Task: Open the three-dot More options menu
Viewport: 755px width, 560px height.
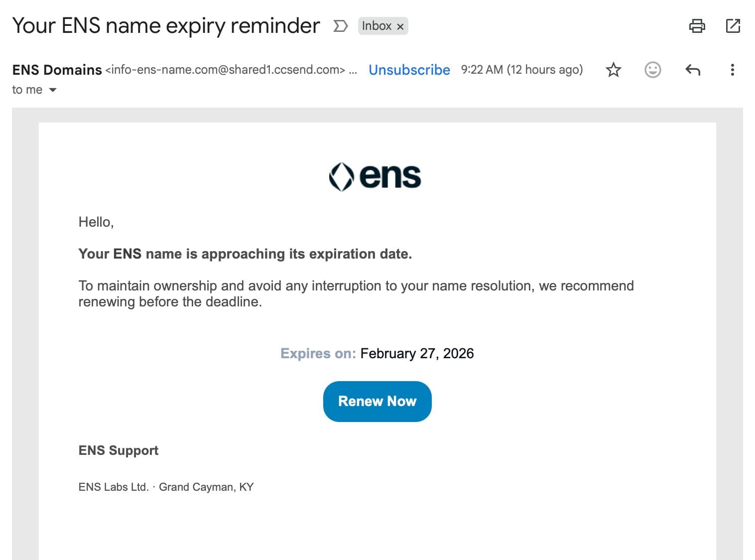Action: point(732,70)
